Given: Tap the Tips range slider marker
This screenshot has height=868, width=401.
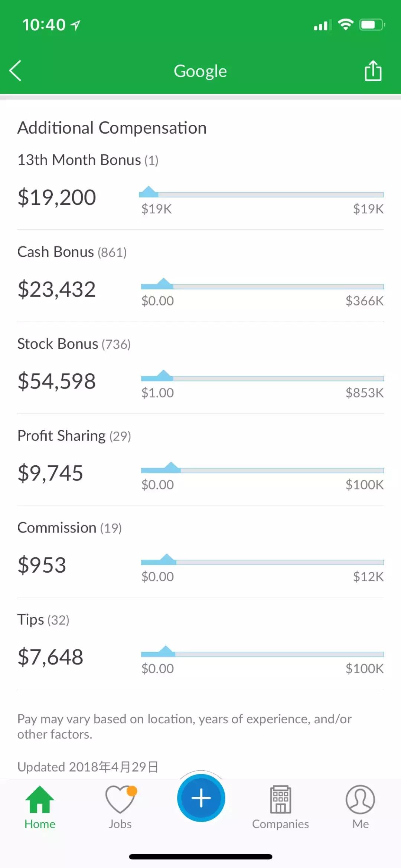Looking at the screenshot, I should (166, 652).
